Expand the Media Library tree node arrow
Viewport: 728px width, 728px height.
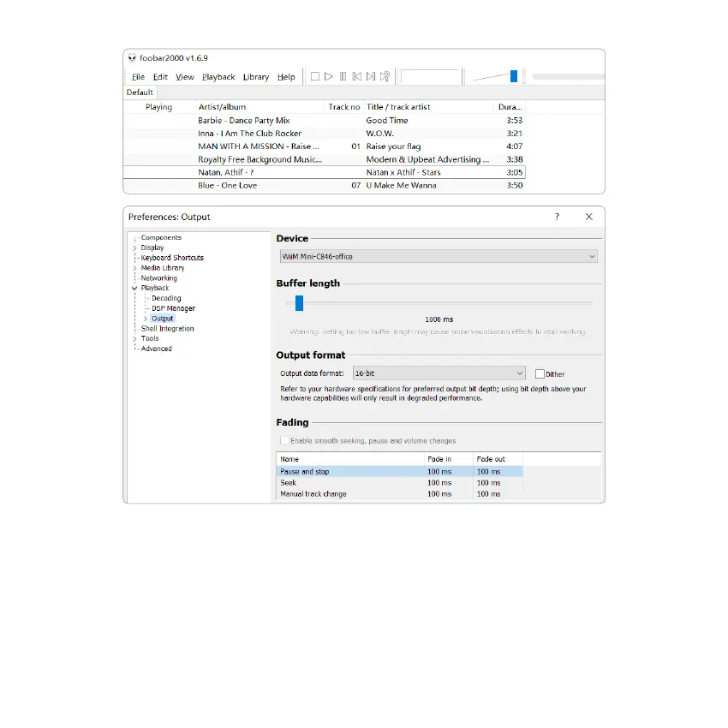coord(134,268)
